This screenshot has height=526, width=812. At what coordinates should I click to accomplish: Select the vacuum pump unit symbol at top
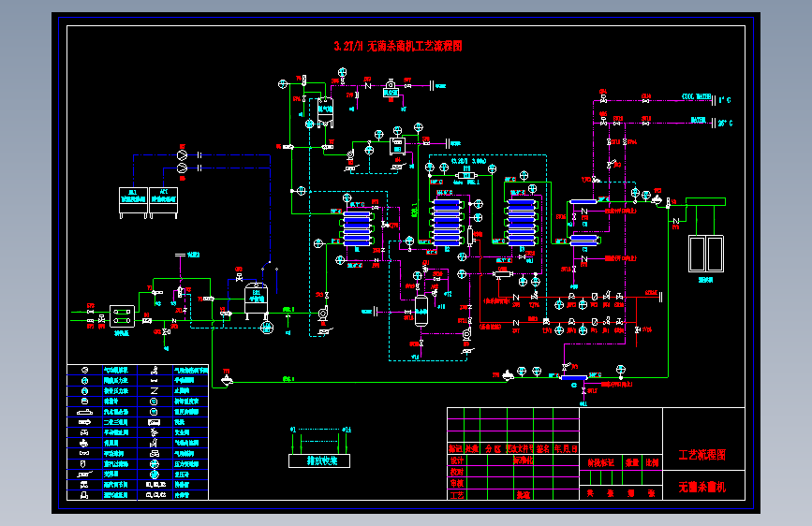click(x=391, y=89)
